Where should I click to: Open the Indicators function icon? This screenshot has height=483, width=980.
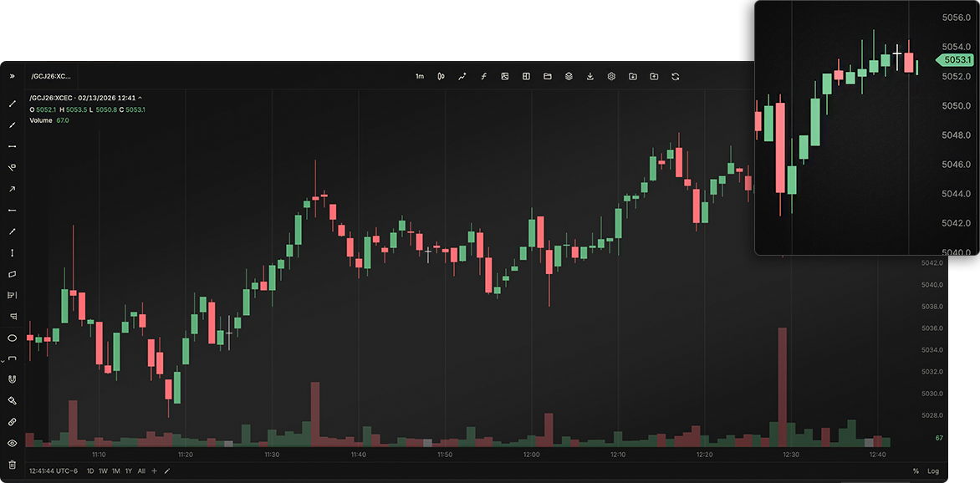483,76
